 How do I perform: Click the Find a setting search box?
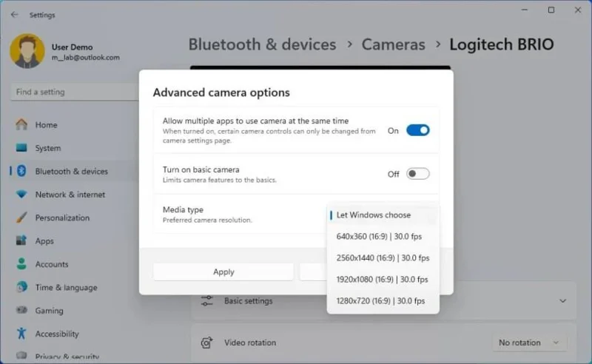(75, 92)
